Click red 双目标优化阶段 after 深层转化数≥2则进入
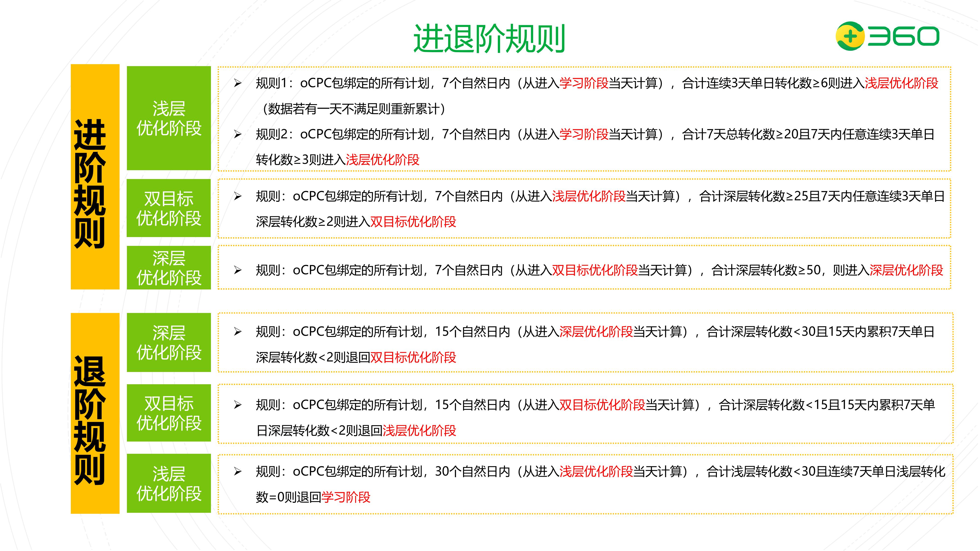This screenshot has height=551, width=980. coord(413,222)
